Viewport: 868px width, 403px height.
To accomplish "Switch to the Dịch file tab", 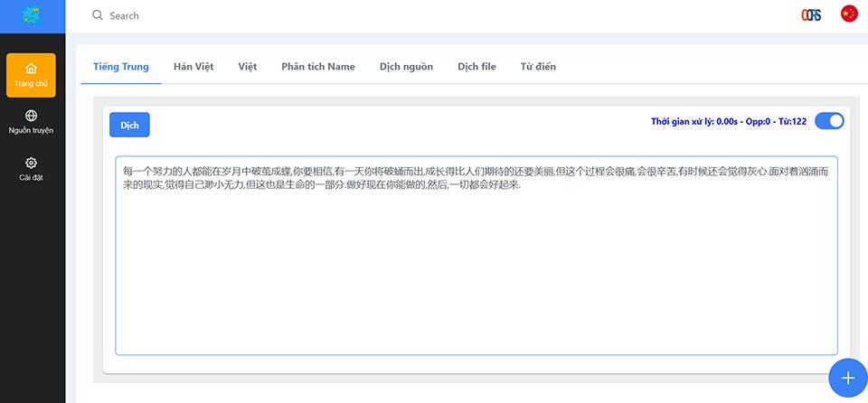I will point(476,67).
